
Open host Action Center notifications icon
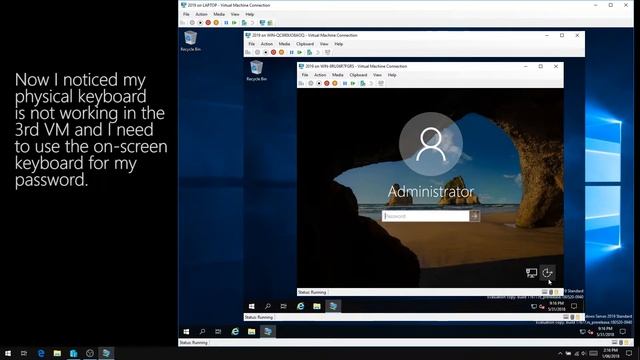pyautogui.click(x=629, y=353)
